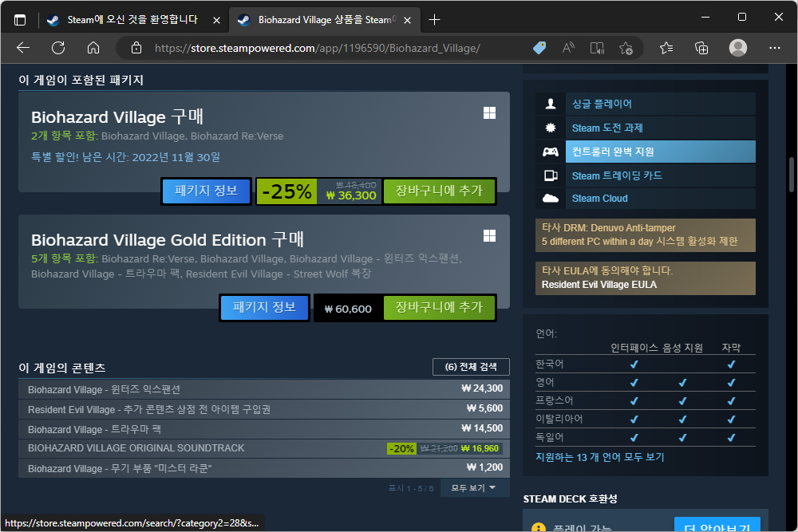Click the Steam trading cards icon

coord(551,175)
